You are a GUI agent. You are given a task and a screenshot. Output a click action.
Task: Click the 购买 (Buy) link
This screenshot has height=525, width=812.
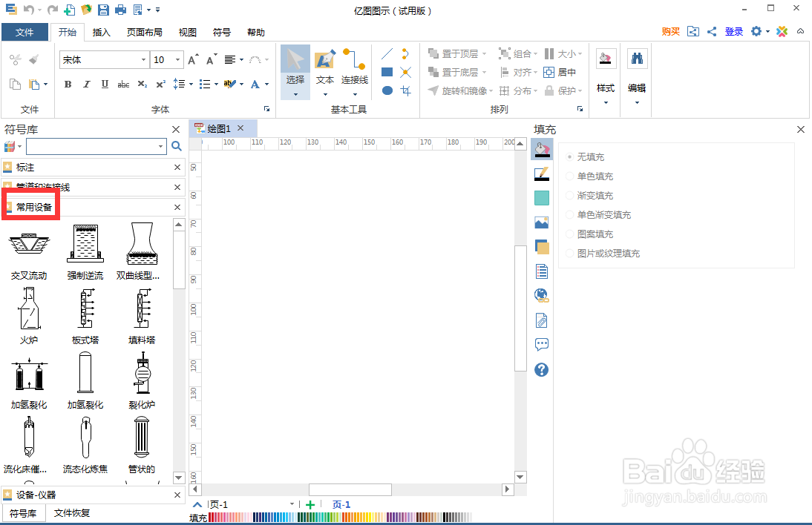tap(669, 32)
